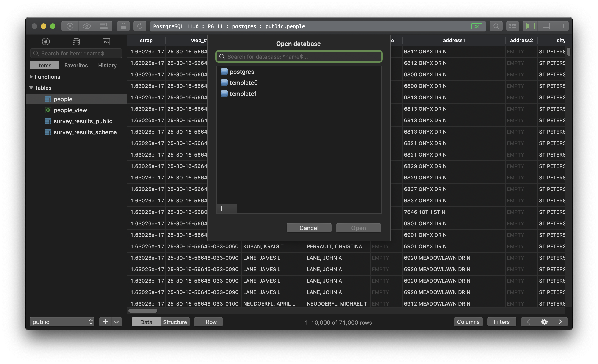Select the database icon in the sidebar
The image size is (598, 364).
tap(76, 41)
